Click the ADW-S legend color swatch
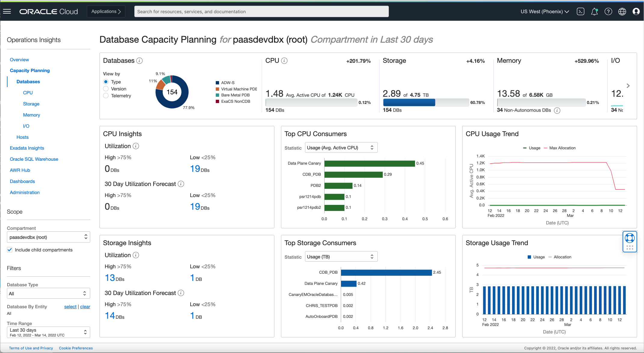 click(217, 83)
